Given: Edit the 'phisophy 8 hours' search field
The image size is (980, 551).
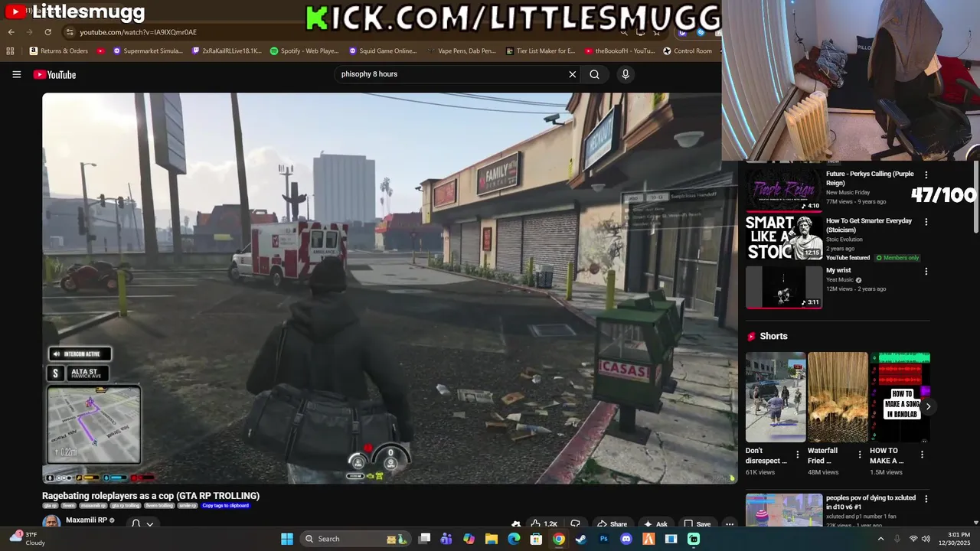Looking at the screenshot, I should tap(450, 74).
